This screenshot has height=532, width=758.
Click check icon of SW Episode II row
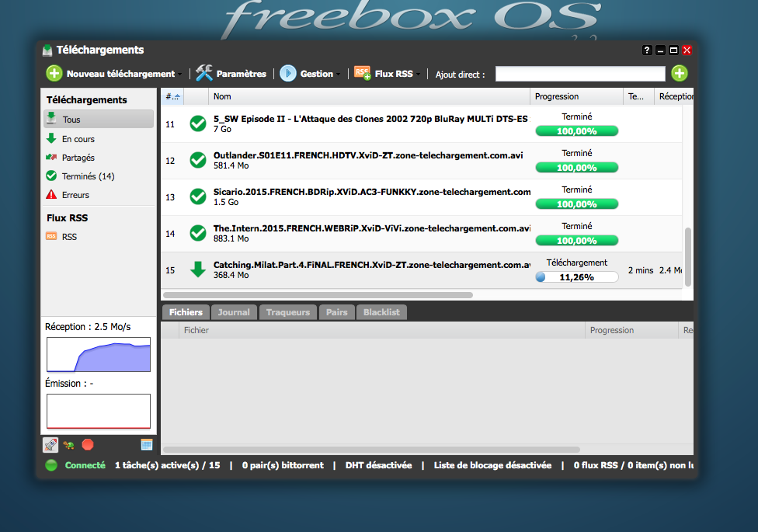(198, 123)
